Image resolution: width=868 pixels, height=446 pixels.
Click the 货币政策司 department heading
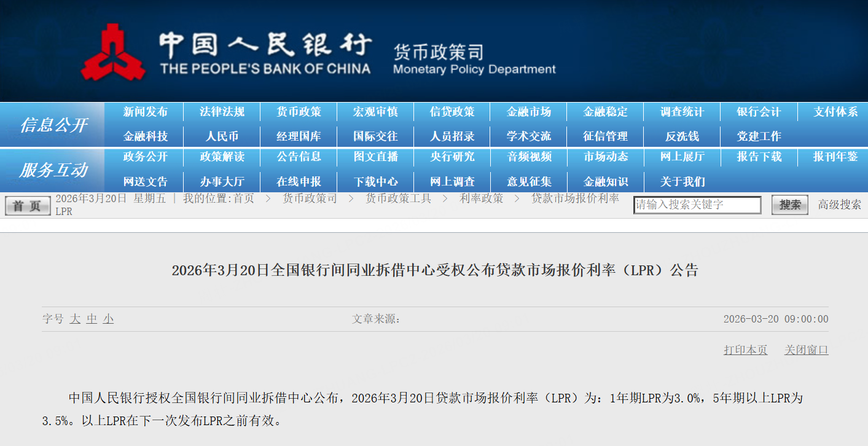click(x=438, y=52)
